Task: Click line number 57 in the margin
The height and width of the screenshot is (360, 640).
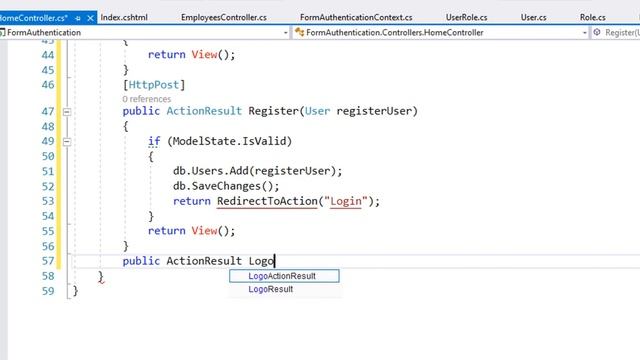Action: tap(48, 261)
